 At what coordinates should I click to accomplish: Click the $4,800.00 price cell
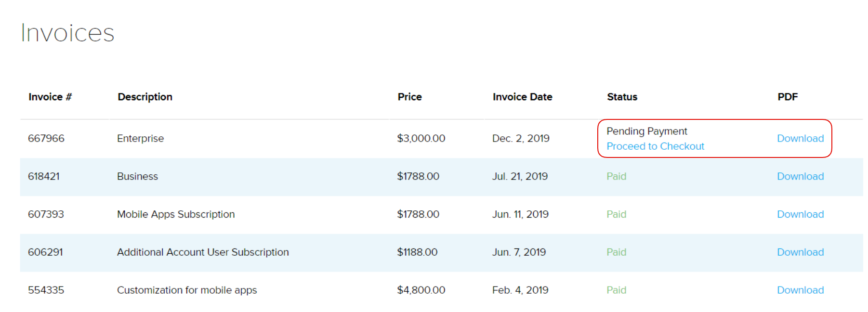click(421, 290)
